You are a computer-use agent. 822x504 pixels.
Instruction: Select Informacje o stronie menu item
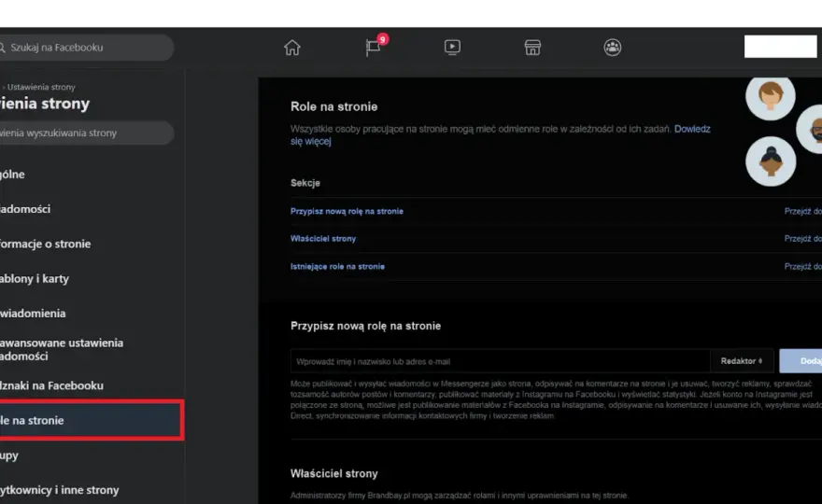45,245
